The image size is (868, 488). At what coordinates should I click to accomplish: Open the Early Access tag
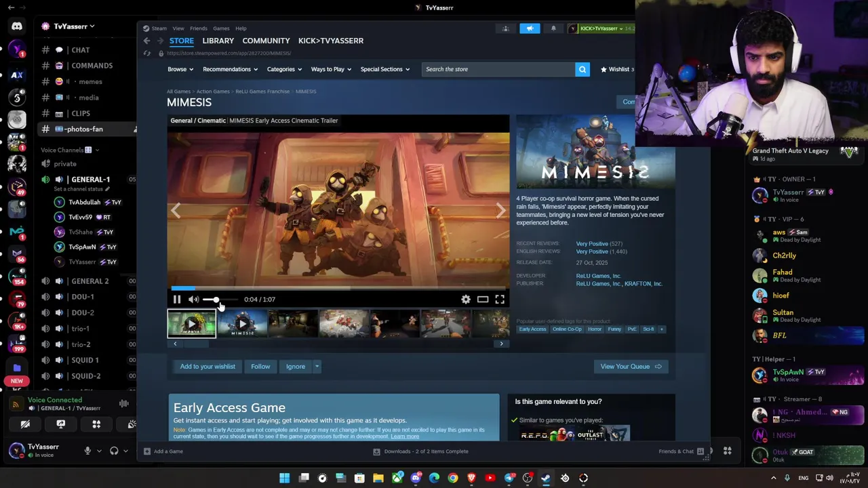pos(532,329)
